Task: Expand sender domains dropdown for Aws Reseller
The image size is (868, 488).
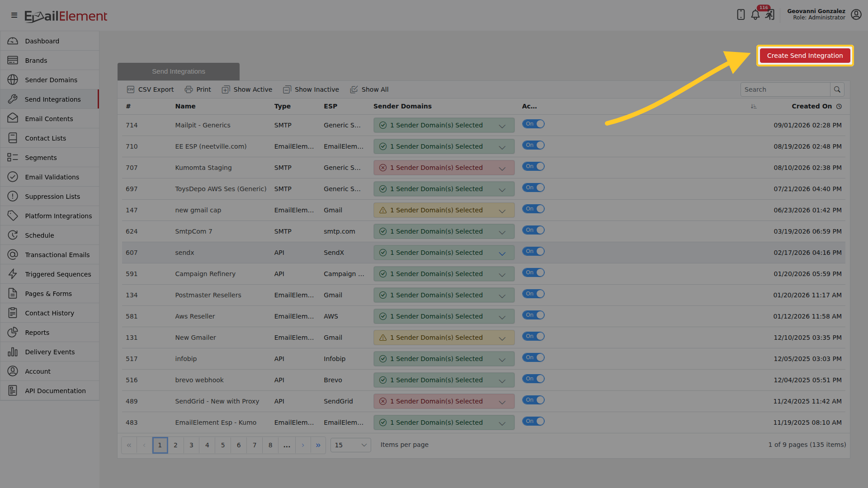Action: click(444, 316)
